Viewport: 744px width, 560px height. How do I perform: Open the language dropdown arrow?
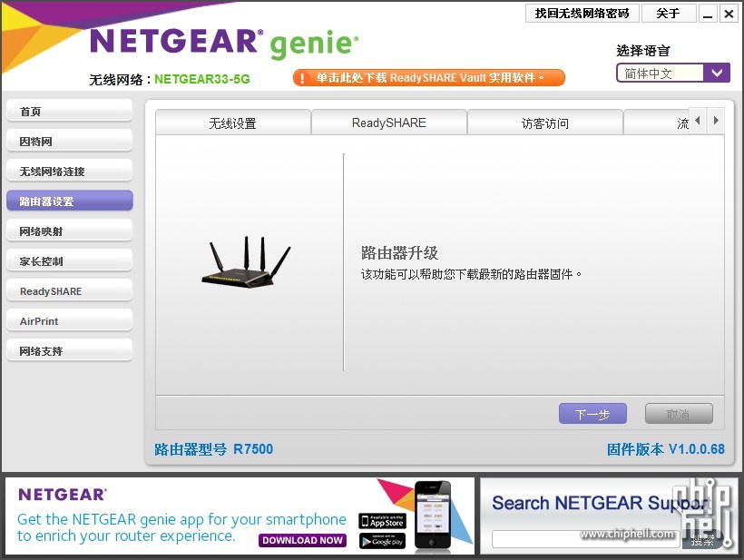coord(717,74)
